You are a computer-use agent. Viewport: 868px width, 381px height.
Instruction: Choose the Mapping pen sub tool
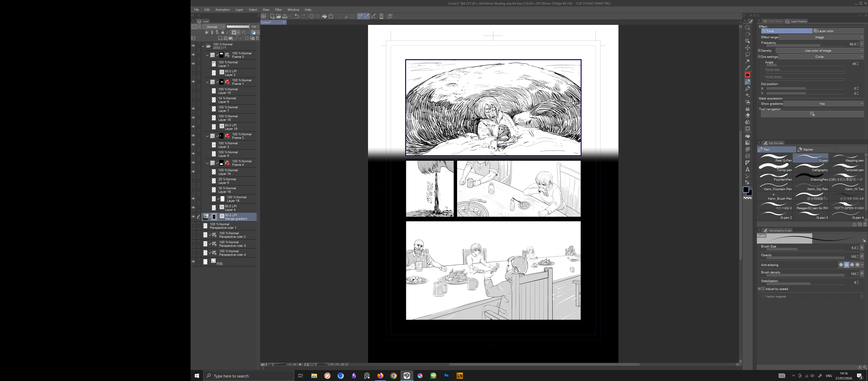(846, 158)
